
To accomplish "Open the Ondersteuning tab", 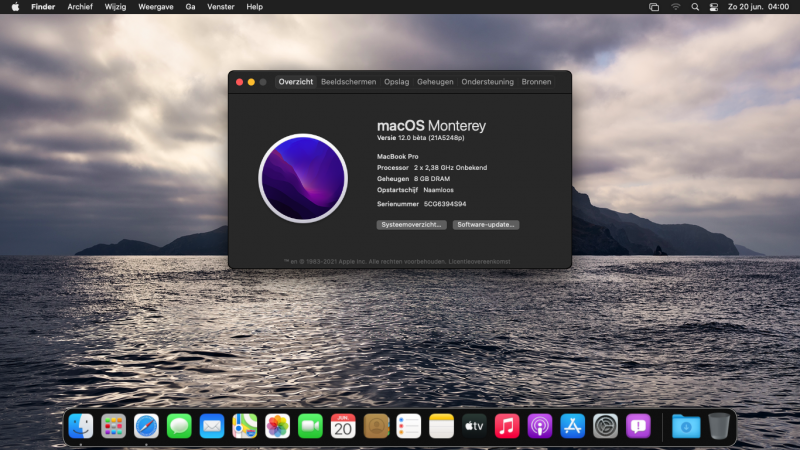I will [487, 82].
